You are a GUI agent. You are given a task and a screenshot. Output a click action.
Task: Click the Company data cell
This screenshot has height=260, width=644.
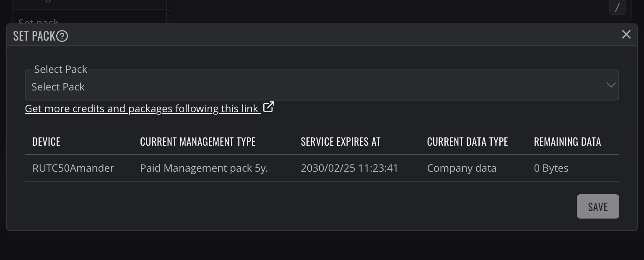(x=462, y=168)
